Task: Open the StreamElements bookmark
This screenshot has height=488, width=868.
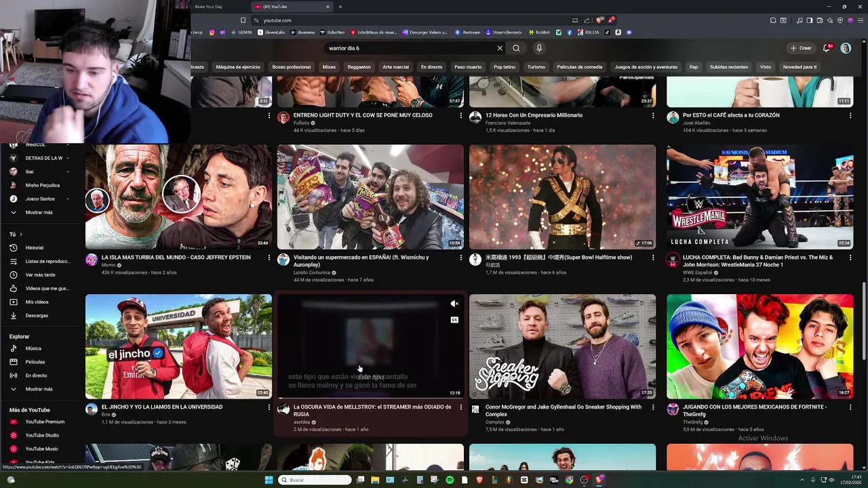Action: click(x=503, y=32)
